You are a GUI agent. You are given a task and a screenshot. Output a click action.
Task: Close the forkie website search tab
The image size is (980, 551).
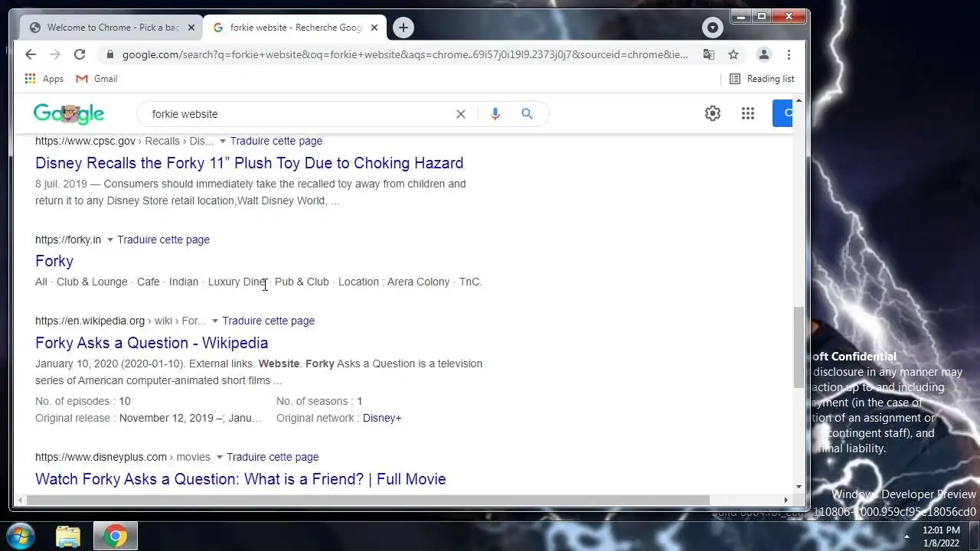374,28
